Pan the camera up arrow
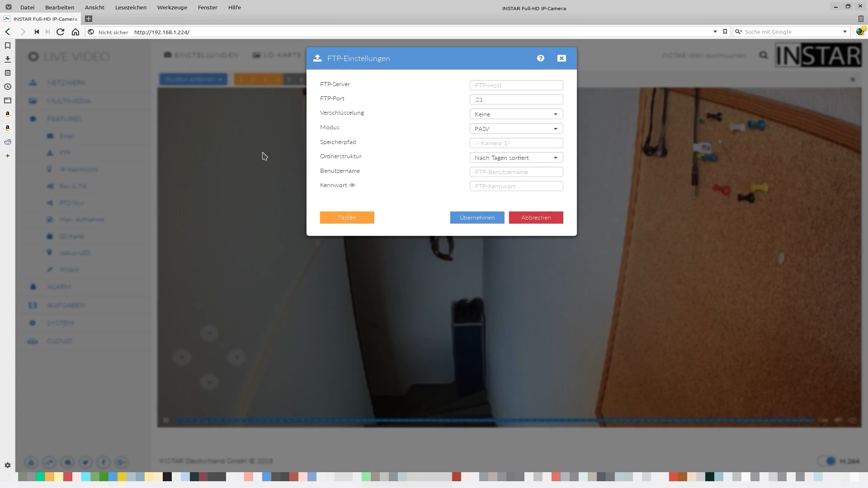Screen dimensions: 868x488 pos(209,333)
